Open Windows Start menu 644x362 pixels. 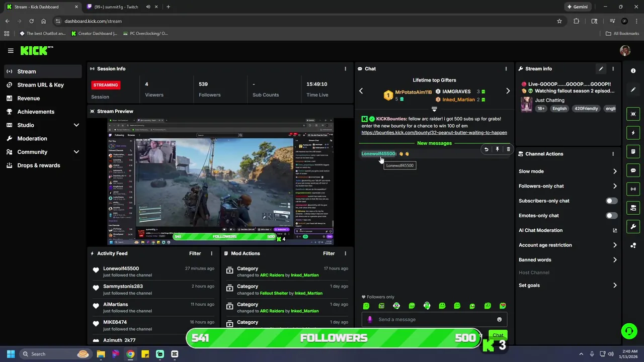click(11, 354)
